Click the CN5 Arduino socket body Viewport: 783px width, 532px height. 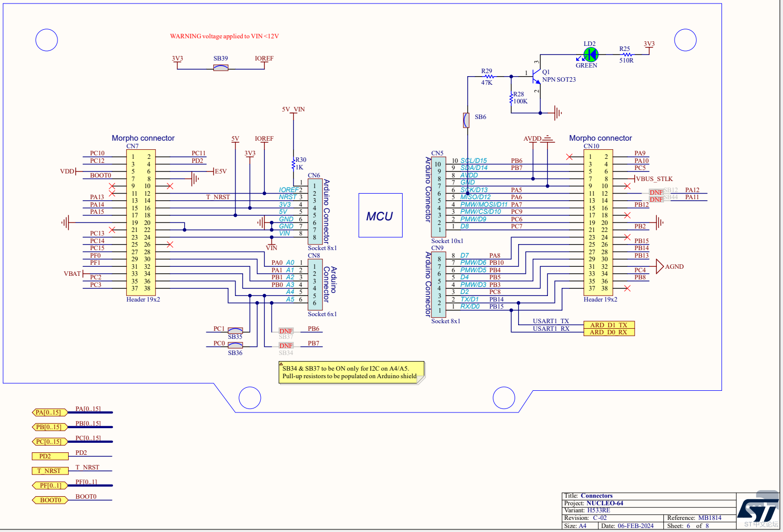(438, 197)
